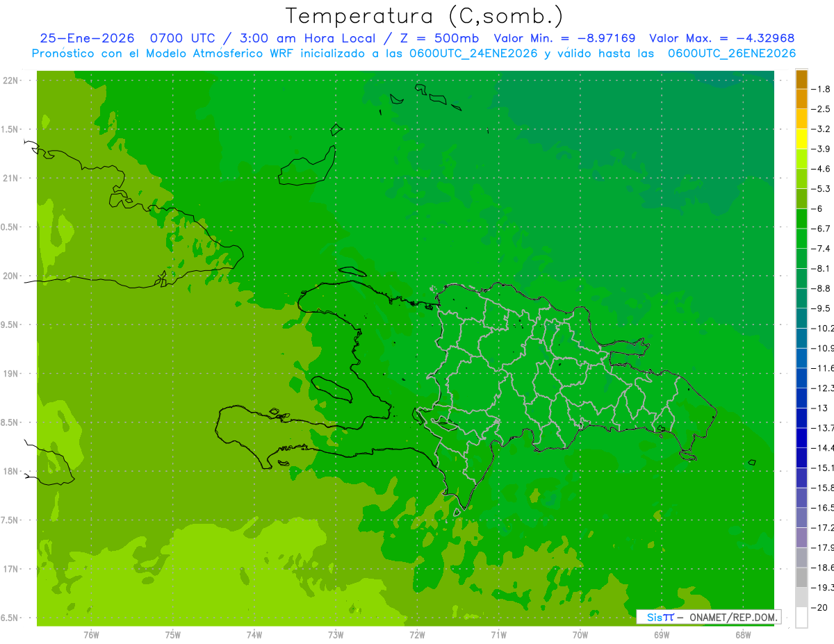Click the '72W' longitude label
The width and height of the screenshot is (834, 644).
tap(417, 635)
